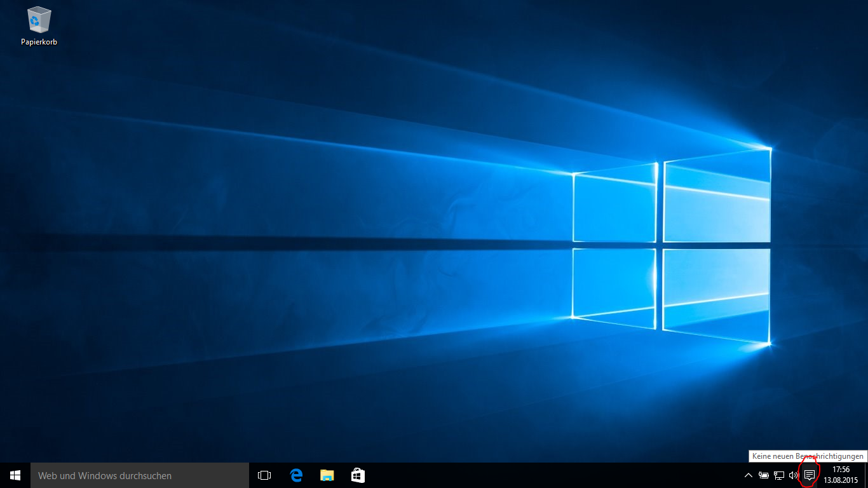Click the Show Desktop sliver at taskbar end
Viewport: 868px width, 488px height.
866,475
